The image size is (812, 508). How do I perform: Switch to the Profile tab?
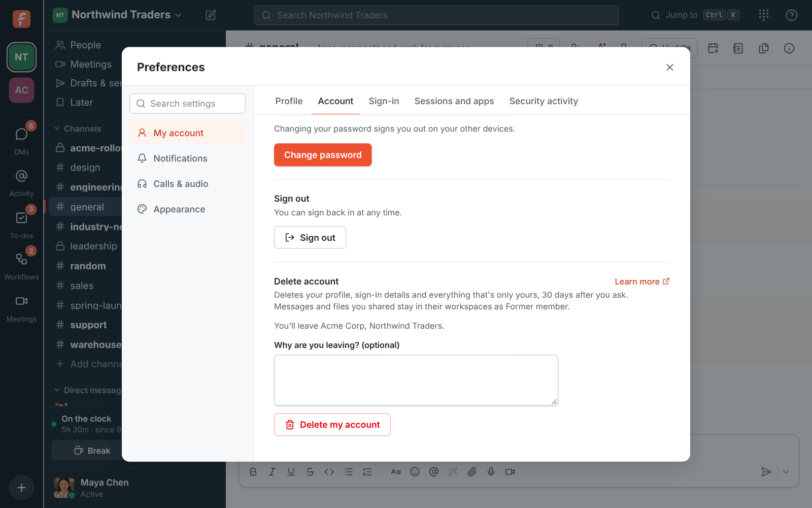pos(289,101)
